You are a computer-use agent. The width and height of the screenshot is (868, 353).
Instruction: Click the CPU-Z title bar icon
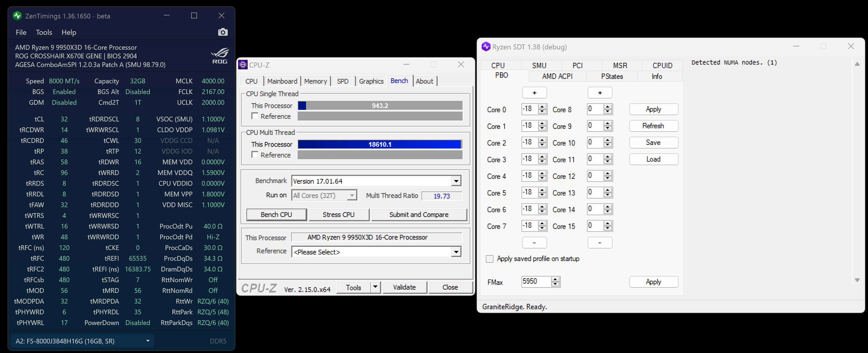[x=243, y=64]
